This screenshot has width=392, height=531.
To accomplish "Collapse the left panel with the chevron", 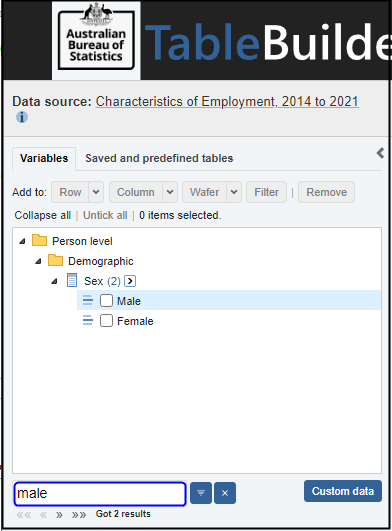I will tap(380, 153).
